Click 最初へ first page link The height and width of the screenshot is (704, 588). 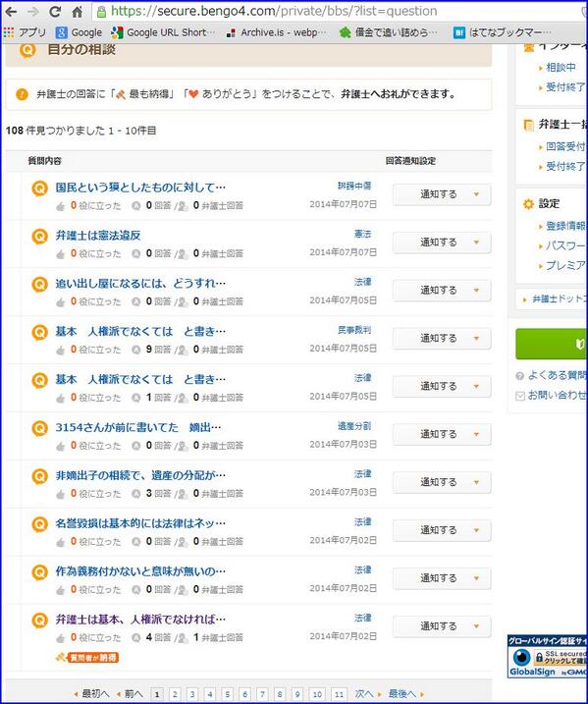[91, 694]
